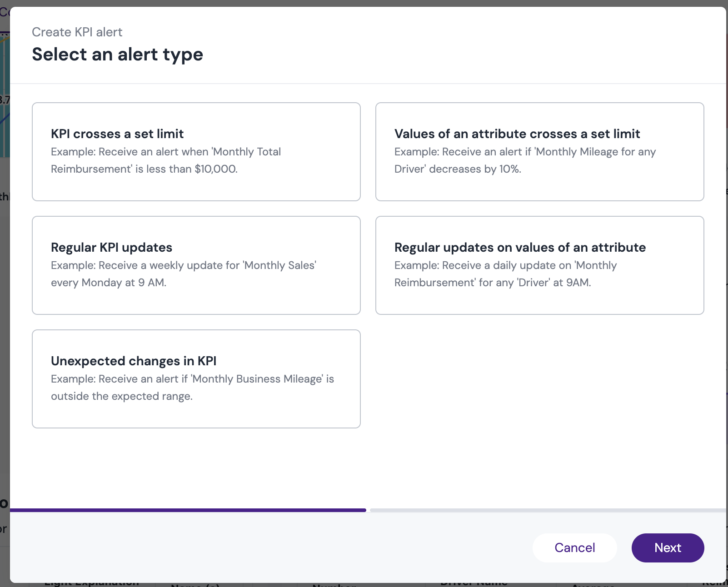Click the 'Select an alert type' heading
Viewport: 728px width, 587px height.
click(118, 55)
